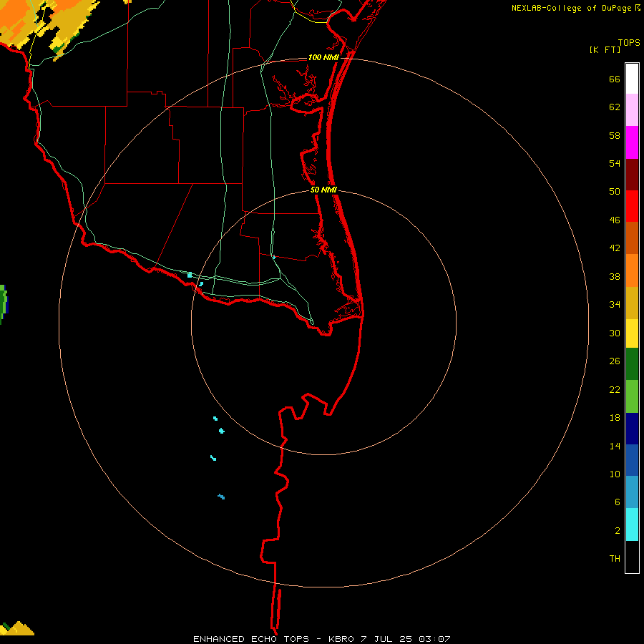Click the cyan swatch beside 2

pyautogui.click(x=632, y=525)
